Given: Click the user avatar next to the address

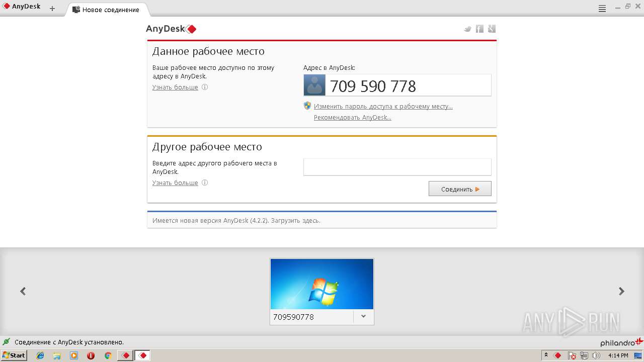Looking at the screenshot, I should (x=314, y=85).
